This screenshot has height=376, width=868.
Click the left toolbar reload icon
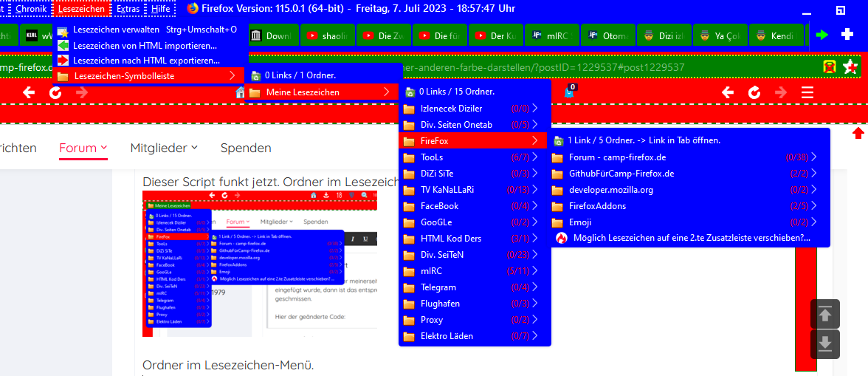point(55,92)
